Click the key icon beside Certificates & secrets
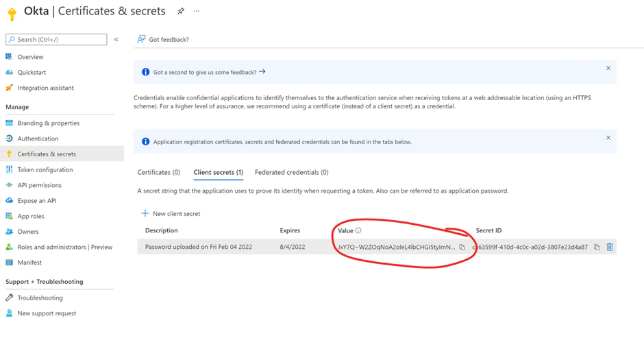This screenshot has width=644, height=338. click(9, 154)
